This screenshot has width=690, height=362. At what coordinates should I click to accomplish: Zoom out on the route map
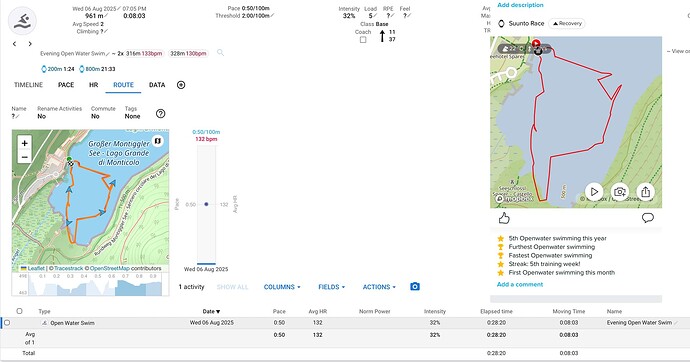click(x=25, y=157)
